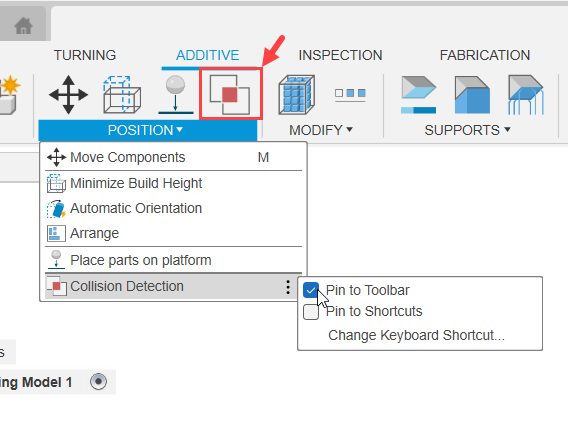The width and height of the screenshot is (568, 431).
Task: Switch to the INSPECTION tab
Action: [x=340, y=55]
